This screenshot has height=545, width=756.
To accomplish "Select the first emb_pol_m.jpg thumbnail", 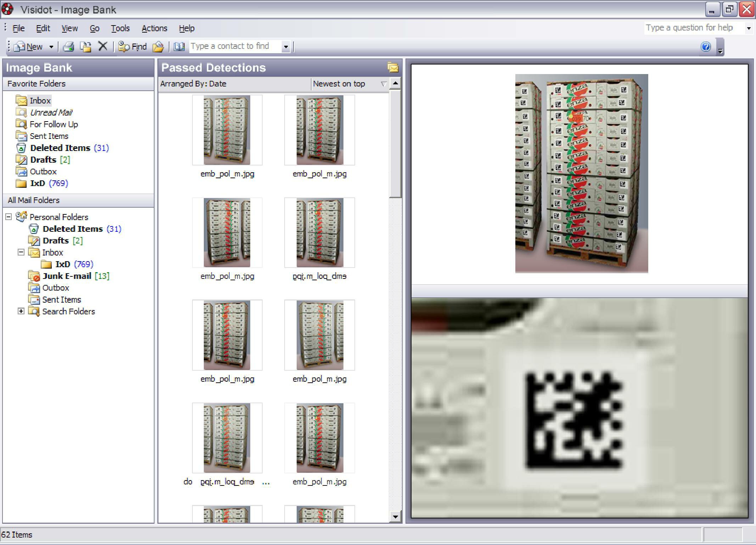I will 227,130.
